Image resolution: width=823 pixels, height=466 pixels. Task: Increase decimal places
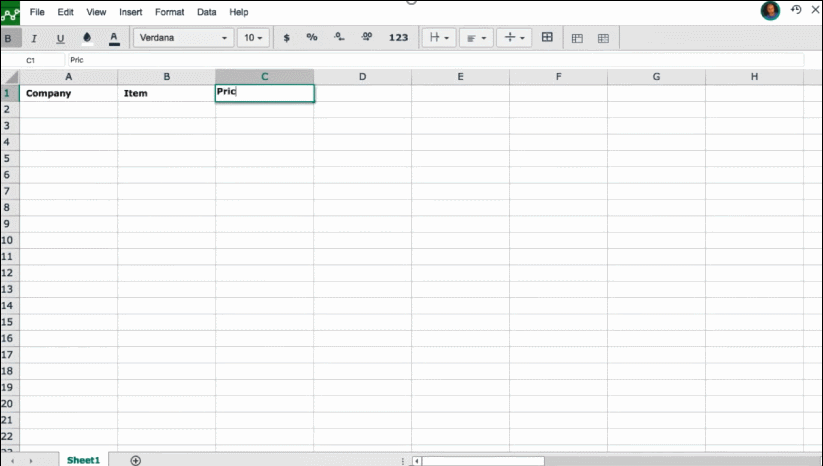367,37
